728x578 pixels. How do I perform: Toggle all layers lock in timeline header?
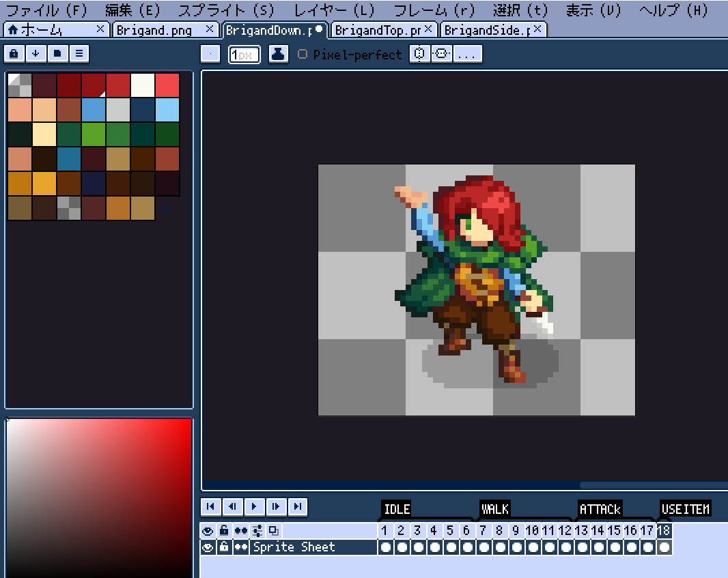[x=224, y=531]
